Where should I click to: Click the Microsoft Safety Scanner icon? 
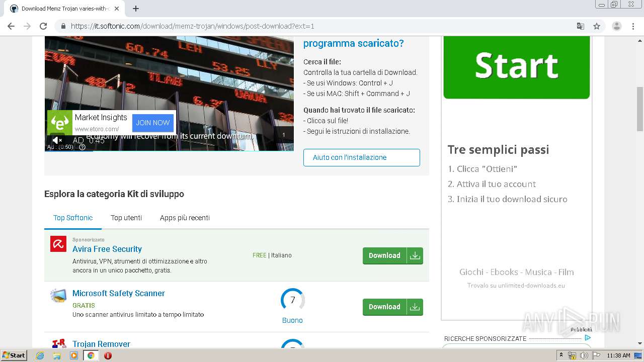[x=58, y=295]
